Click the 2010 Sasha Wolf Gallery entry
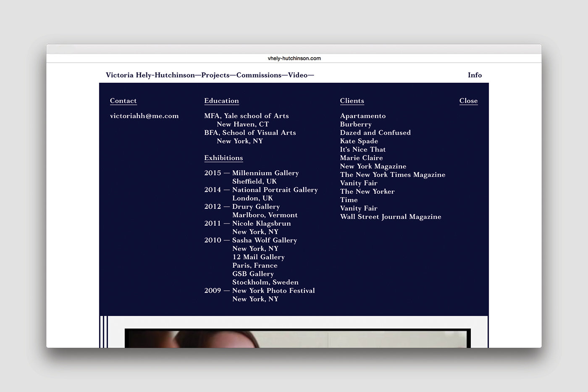 point(251,240)
